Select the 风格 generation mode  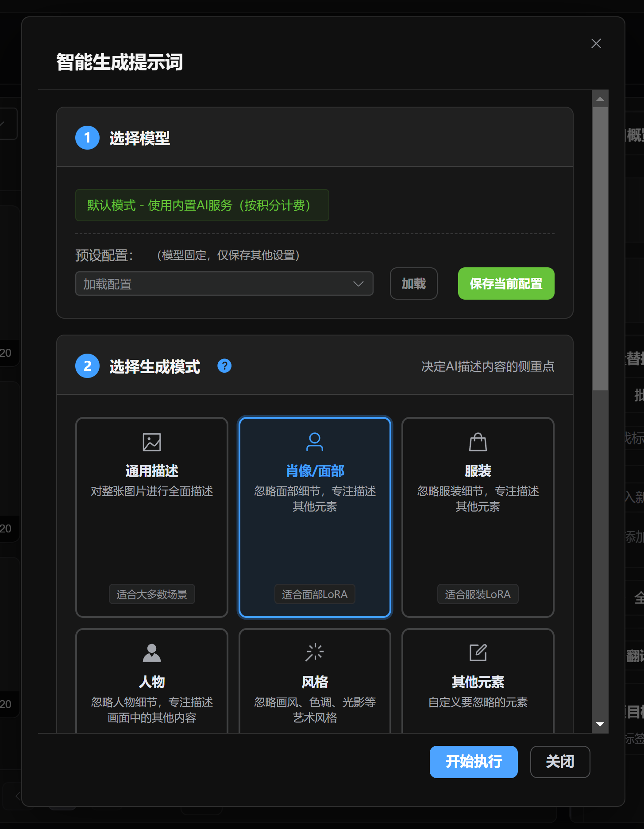tap(315, 681)
